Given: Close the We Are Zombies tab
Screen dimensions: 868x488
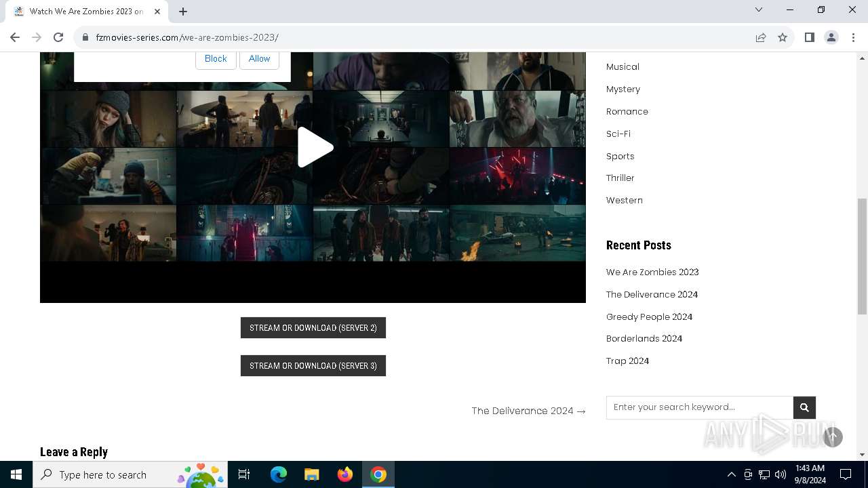Looking at the screenshot, I should coord(157,11).
